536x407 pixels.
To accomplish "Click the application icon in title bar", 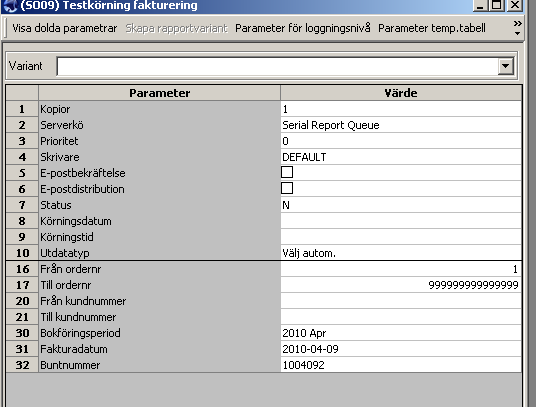I will pos(10,5).
